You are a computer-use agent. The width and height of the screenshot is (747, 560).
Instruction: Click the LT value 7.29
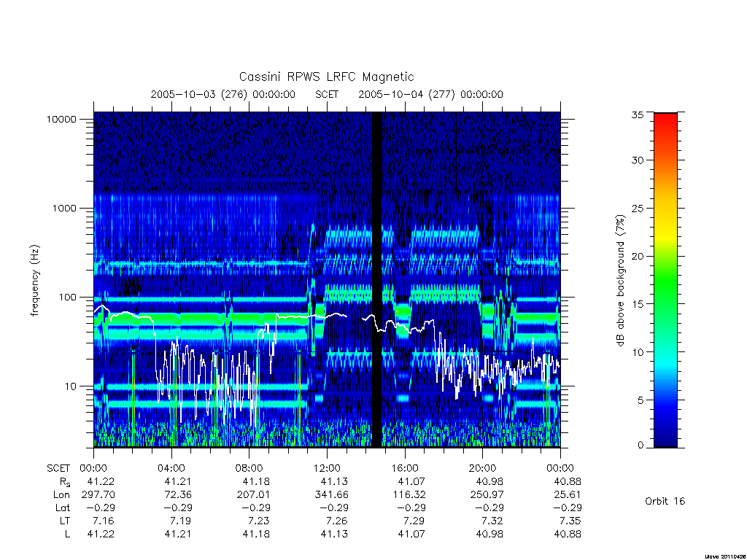[414, 521]
